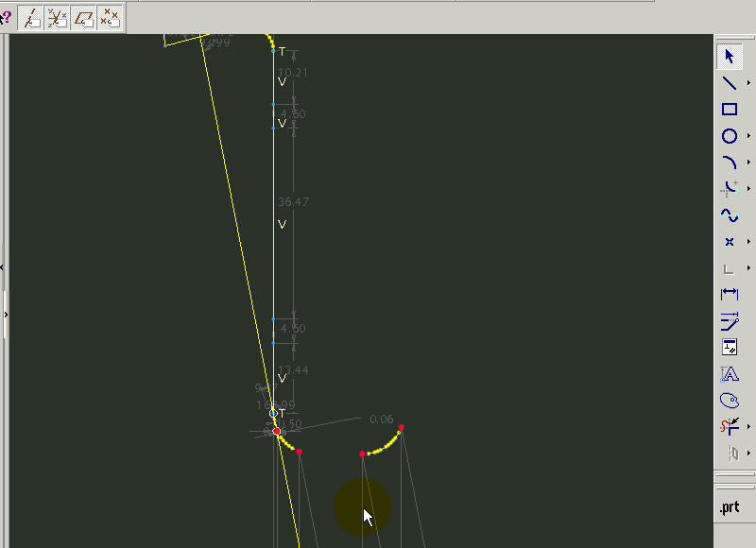Click the .prt button

[730, 507]
